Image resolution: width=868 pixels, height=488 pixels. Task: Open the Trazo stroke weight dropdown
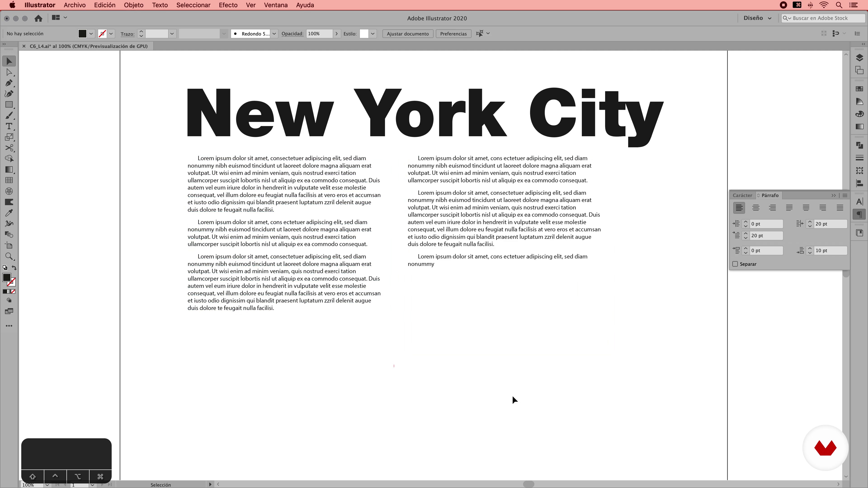(172, 34)
